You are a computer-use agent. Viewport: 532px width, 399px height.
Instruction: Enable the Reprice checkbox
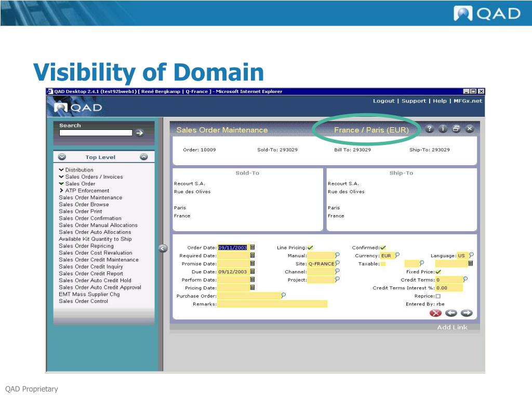pos(438,296)
